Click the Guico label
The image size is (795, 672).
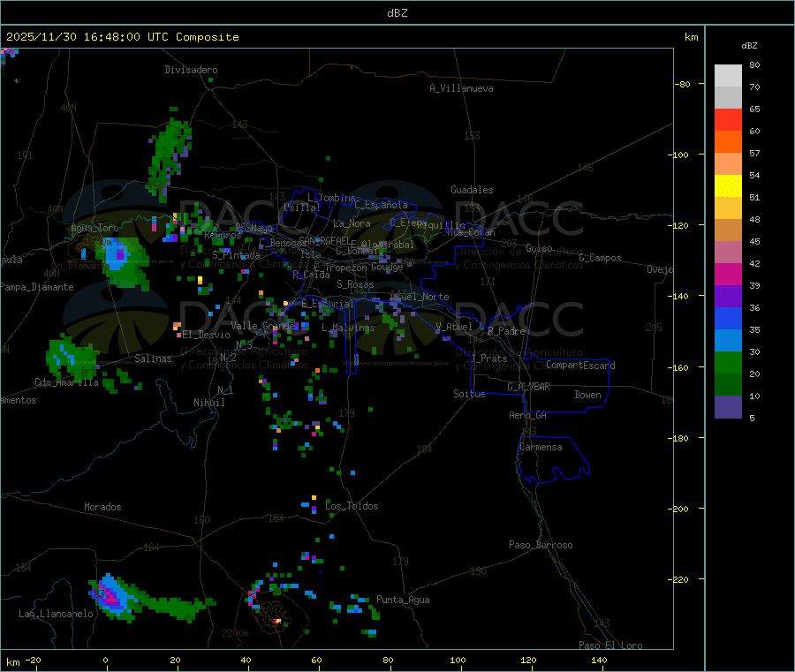click(x=539, y=248)
